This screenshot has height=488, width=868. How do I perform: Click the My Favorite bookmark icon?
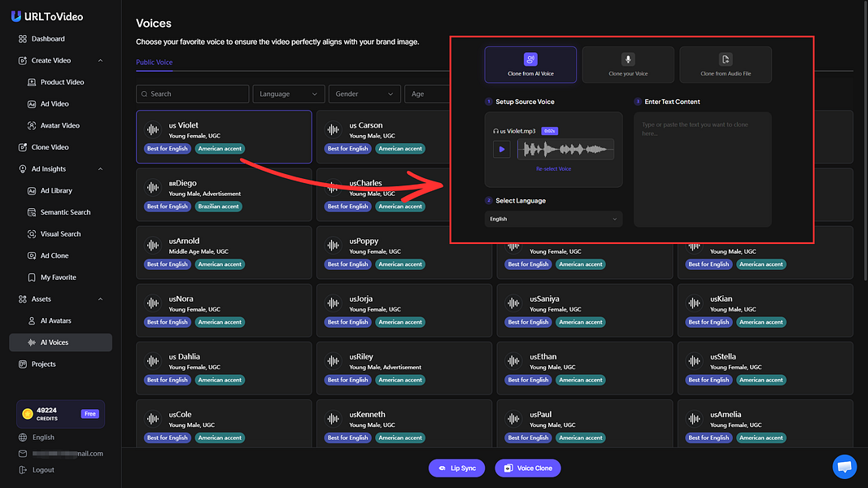(x=32, y=277)
